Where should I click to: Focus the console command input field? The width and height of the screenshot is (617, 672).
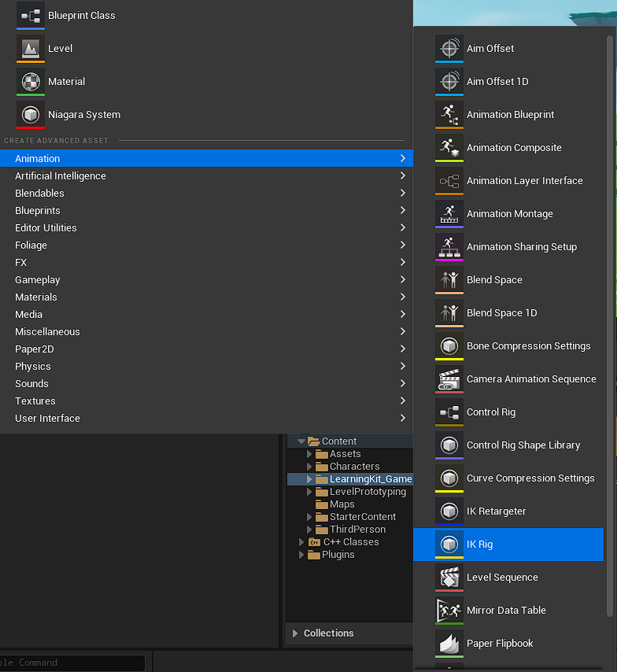click(72, 663)
